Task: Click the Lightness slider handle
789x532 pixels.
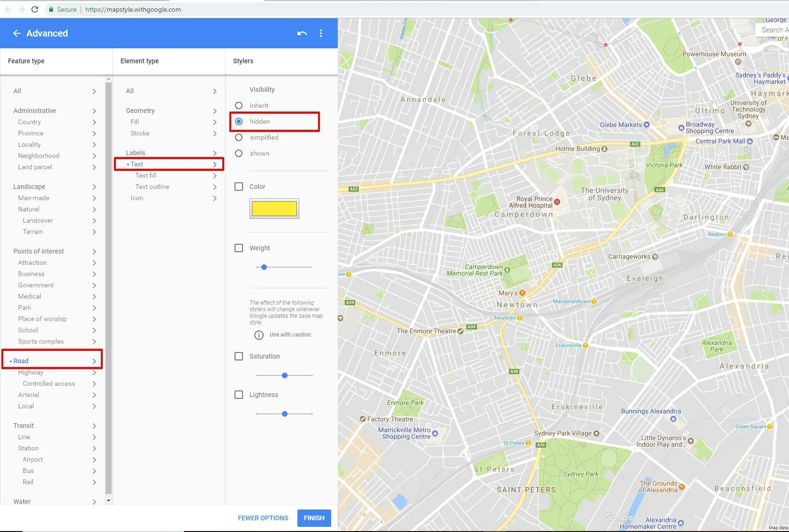Action: point(285,414)
